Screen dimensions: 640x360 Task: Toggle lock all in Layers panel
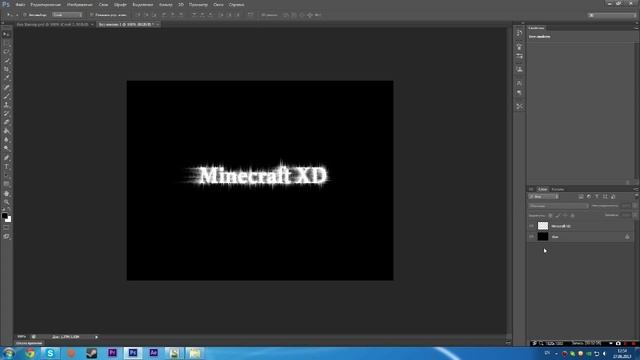572,216
